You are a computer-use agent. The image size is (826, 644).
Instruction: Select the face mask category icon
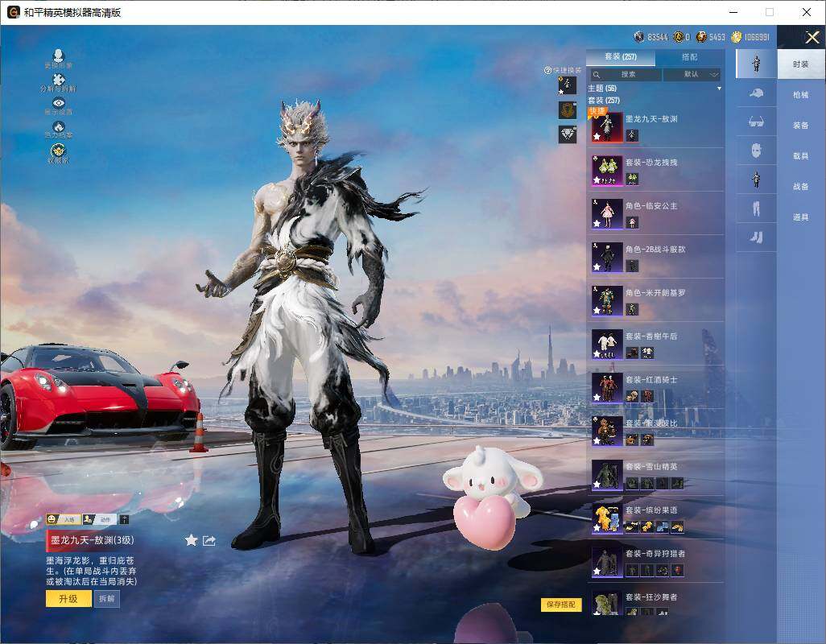(757, 151)
